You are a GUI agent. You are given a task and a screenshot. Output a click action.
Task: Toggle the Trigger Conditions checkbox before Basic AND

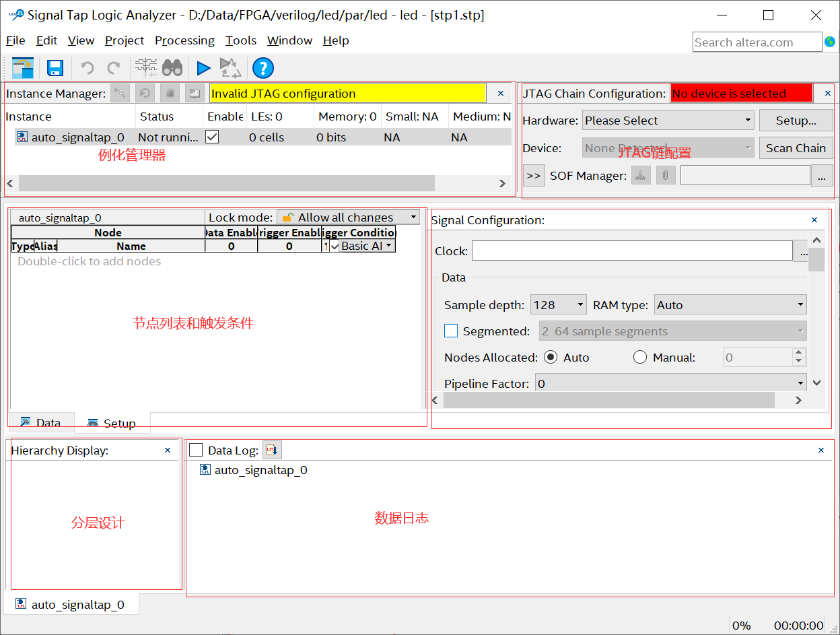click(334, 246)
